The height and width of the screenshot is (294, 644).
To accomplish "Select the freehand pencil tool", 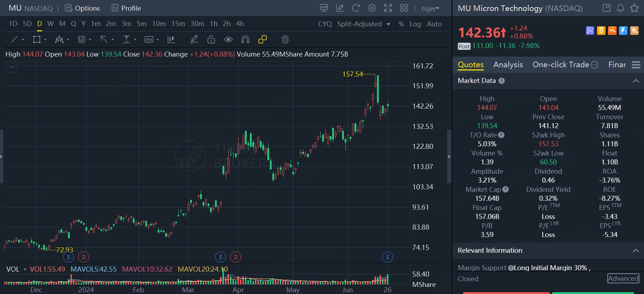I will pyautogui.click(x=194, y=40).
